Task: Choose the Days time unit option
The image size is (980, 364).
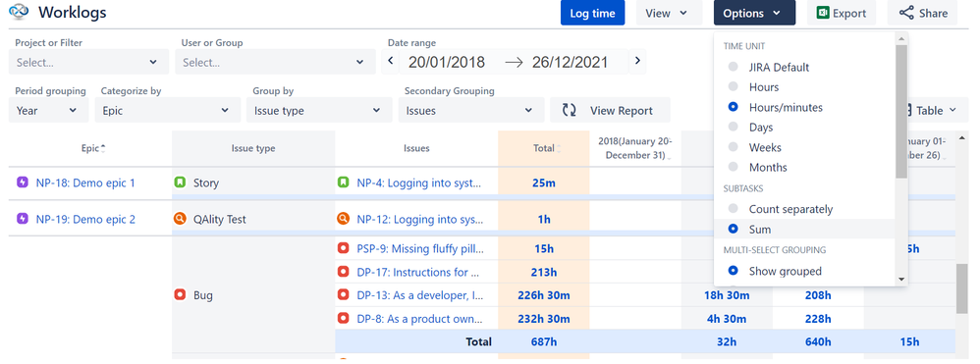Action: pyautogui.click(x=761, y=128)
